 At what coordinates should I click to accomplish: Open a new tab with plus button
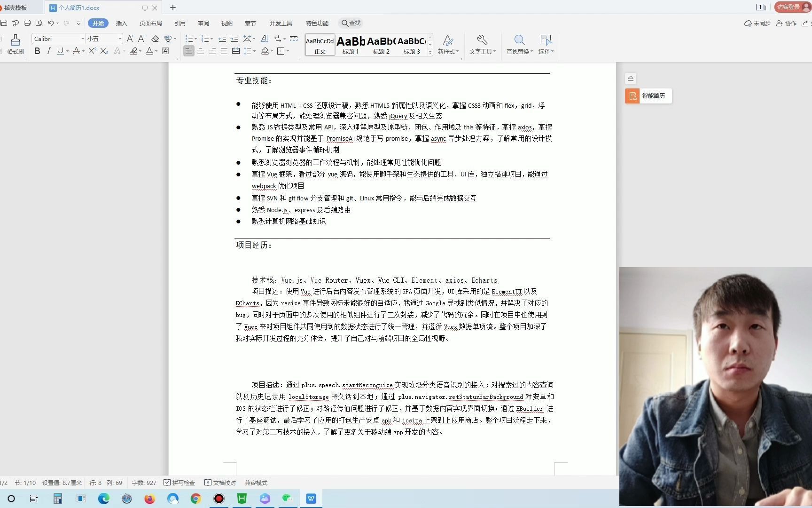click(x=173, y=8)
